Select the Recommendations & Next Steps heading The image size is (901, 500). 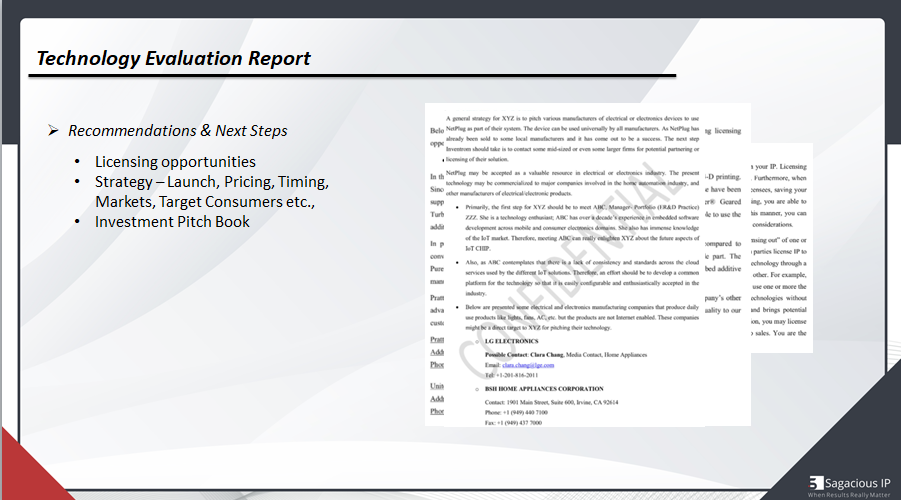[x=178, y=131]
